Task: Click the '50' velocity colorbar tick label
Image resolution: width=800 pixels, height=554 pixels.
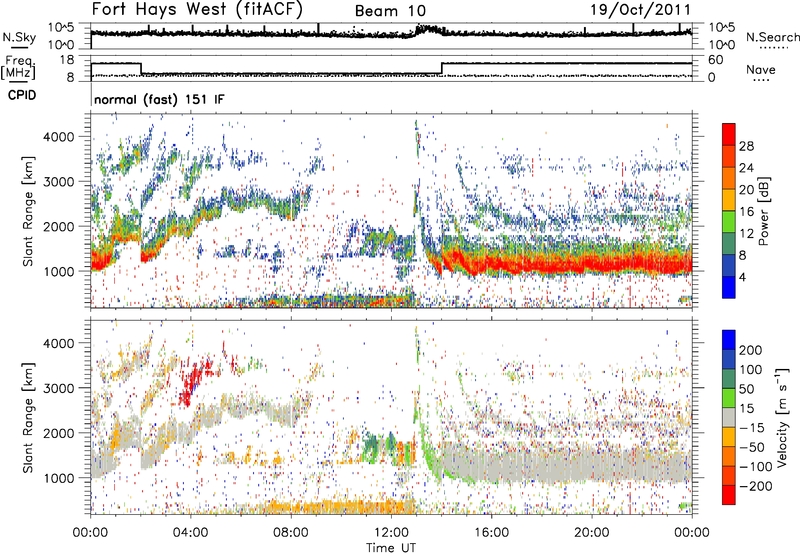Action: [x=746, y=389]
